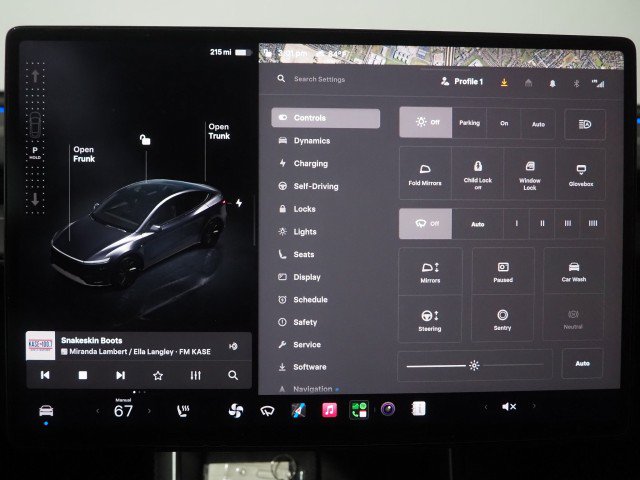Turn wipers Off
Screen dimensions: 640x480
click(426, 224)
